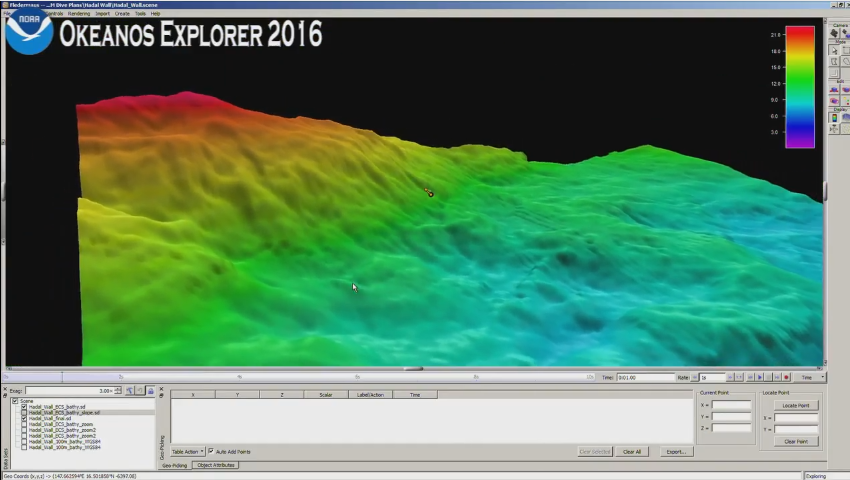The height and width of the screenshot is (480, 850).
Task: Toggle the Scene checkbox
Action: (15, 401)
